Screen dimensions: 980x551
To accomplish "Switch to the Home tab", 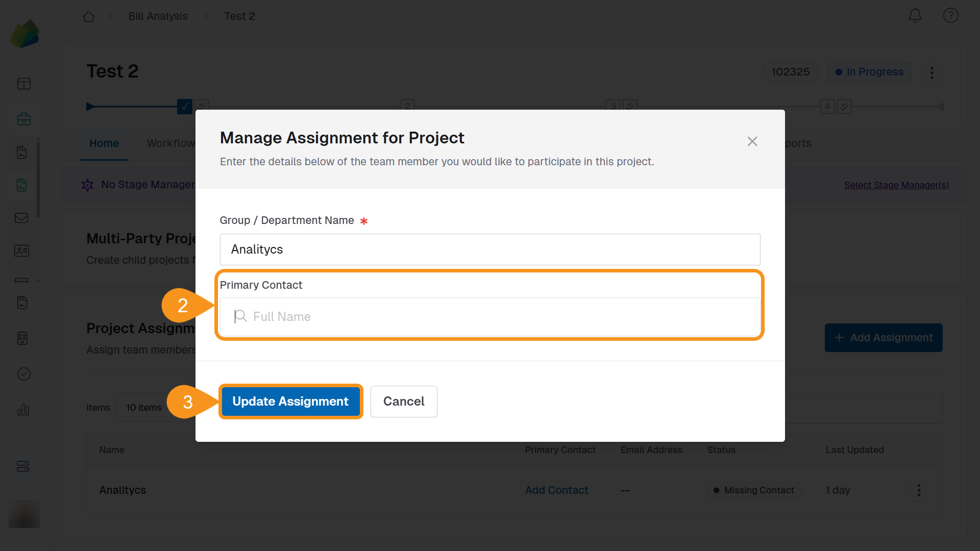I will pyautogui.click(x=104, y=143).
